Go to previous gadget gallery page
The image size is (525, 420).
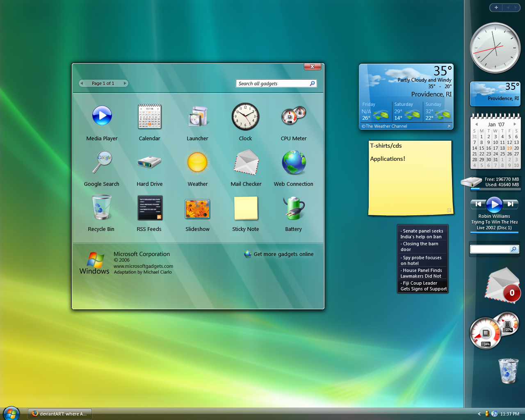pos(82,83)
